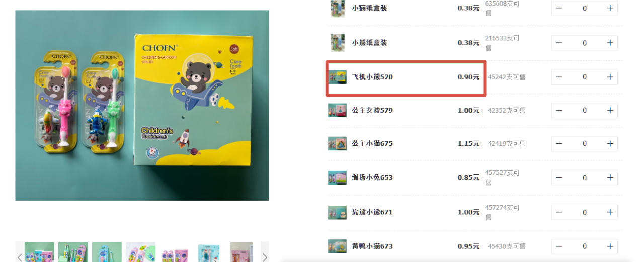The width and height of the screenshot is (644, 262).
Task: Click plus button for 公主女孩579
Action: (610, 110)
